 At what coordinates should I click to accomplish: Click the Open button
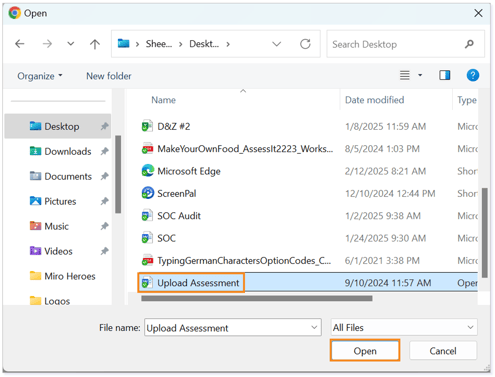pos(365,351)
